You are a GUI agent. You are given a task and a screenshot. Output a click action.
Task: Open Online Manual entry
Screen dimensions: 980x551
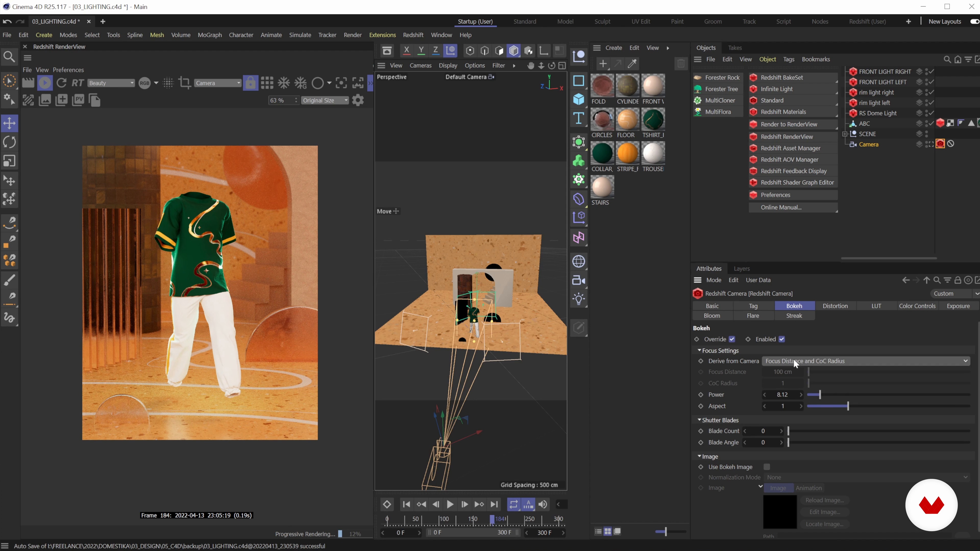point(793,207)
